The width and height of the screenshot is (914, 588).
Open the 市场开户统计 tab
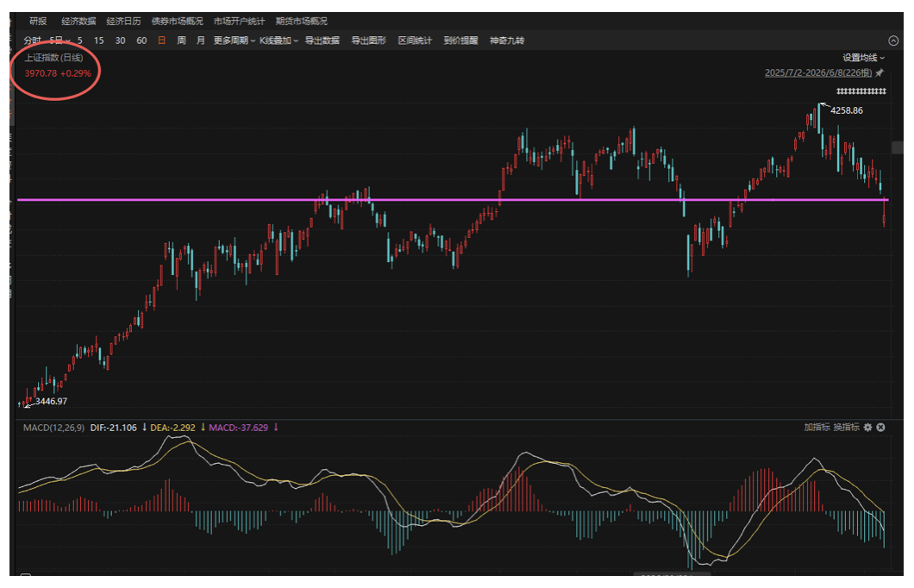pyautogui.click(x=239, y=21)
